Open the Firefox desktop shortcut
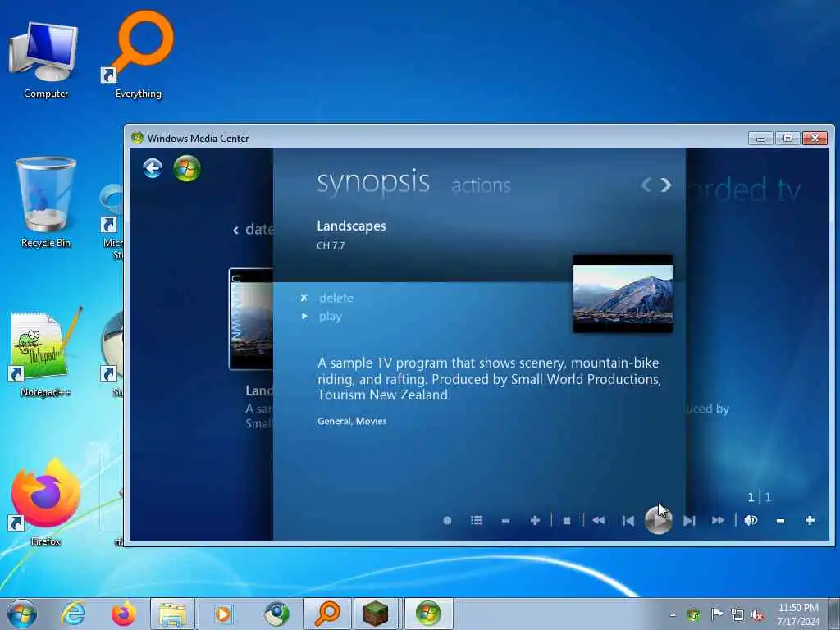840x630 pixels. click(46, 501)
